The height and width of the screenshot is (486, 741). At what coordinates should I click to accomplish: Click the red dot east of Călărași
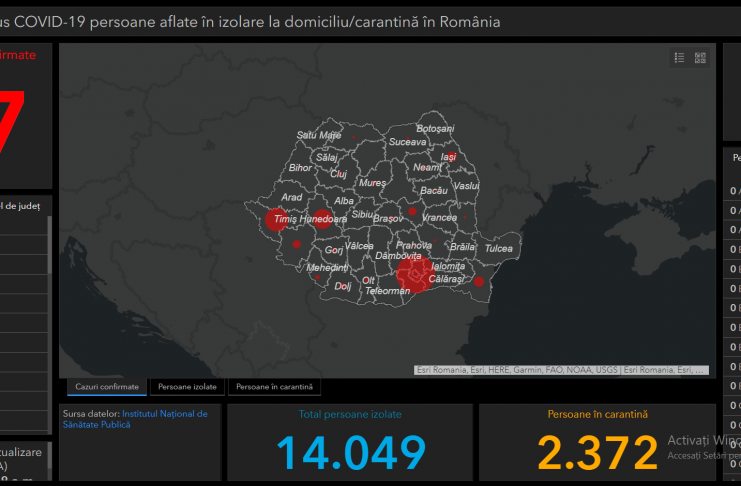pos(478,282)
